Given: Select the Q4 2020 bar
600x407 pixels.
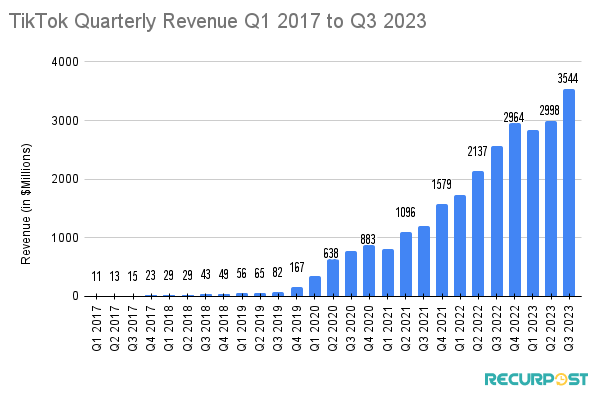Looking at the screenshot, I should click(369, 271).
